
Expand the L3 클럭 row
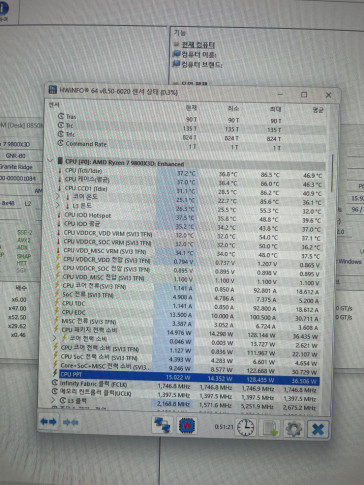click(x=53, y=400)
